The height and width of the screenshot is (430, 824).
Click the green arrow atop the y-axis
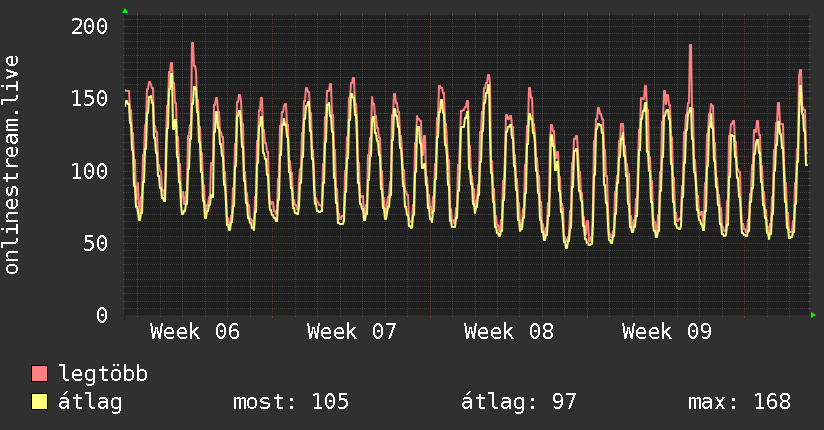[x=125, y=11]
